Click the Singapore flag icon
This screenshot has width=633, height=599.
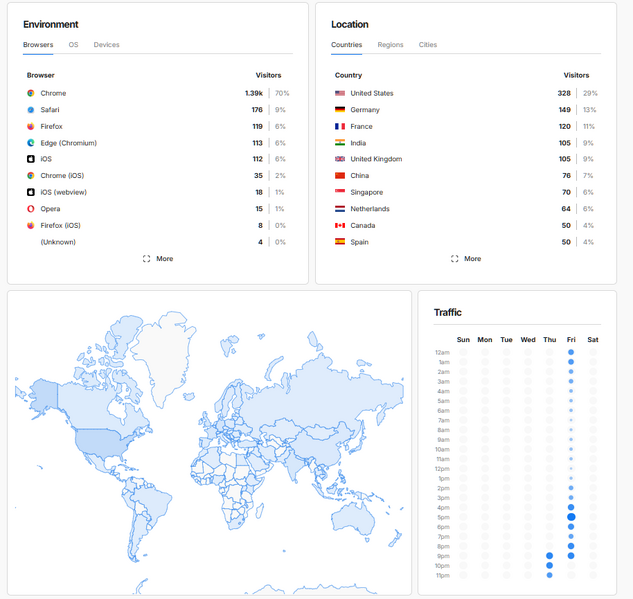click(340, 192)
